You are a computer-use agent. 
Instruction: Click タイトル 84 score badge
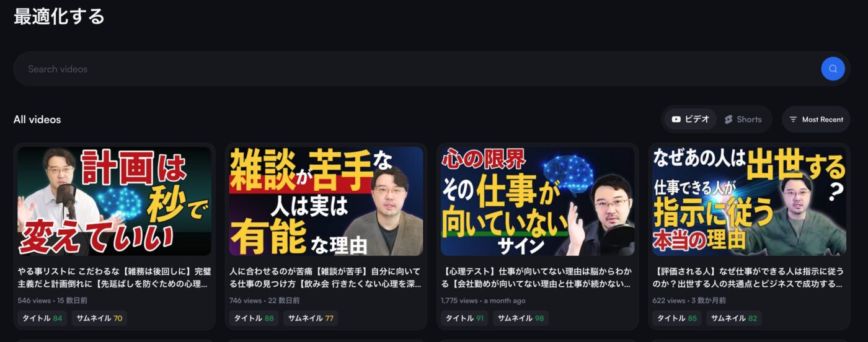(x=42, y=318)
